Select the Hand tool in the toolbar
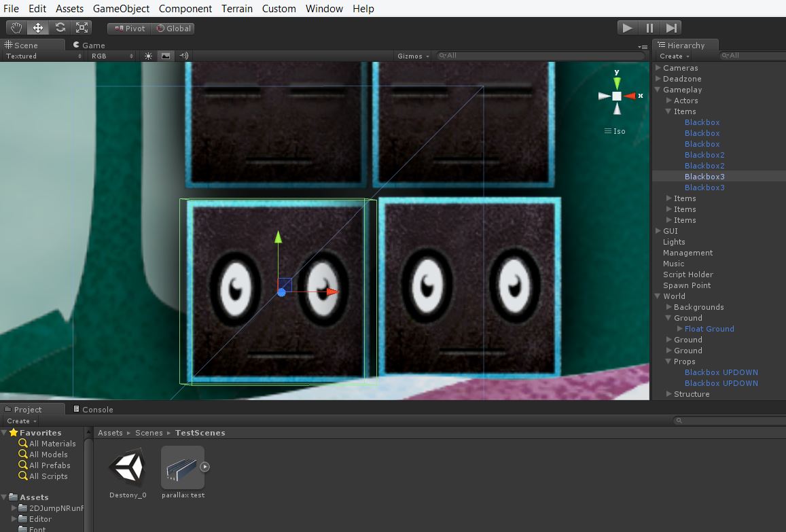Screen dimensions: 786x532 point(16,27)
